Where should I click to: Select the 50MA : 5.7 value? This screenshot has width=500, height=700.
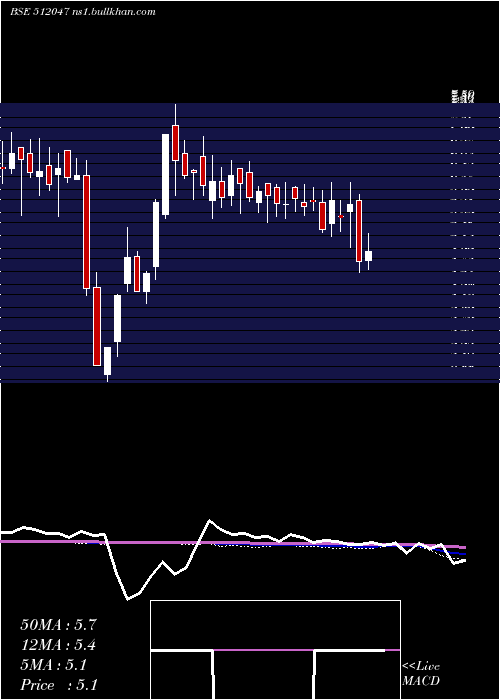(58, 625)
